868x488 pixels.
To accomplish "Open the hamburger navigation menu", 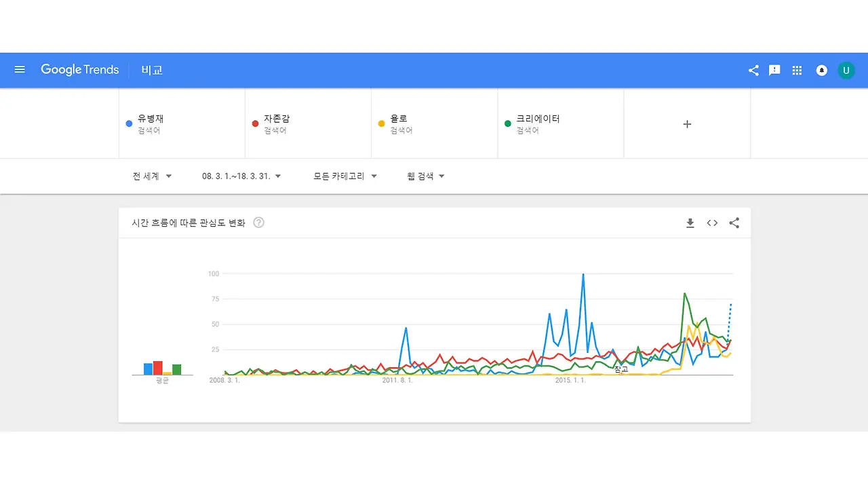I will 20,69.
